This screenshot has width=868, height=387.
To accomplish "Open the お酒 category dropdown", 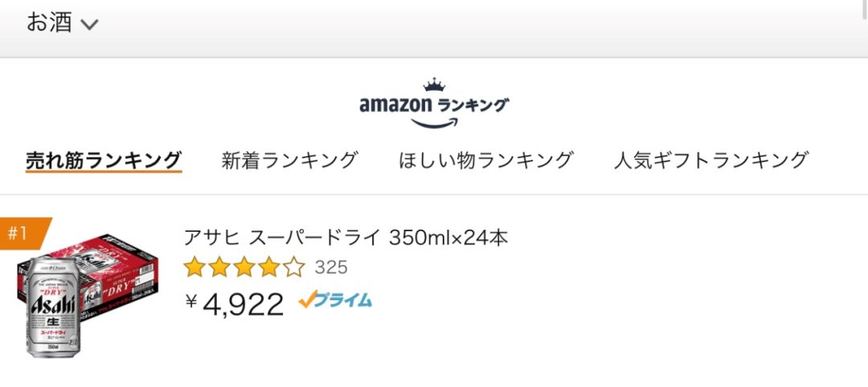I will [62, 23].
